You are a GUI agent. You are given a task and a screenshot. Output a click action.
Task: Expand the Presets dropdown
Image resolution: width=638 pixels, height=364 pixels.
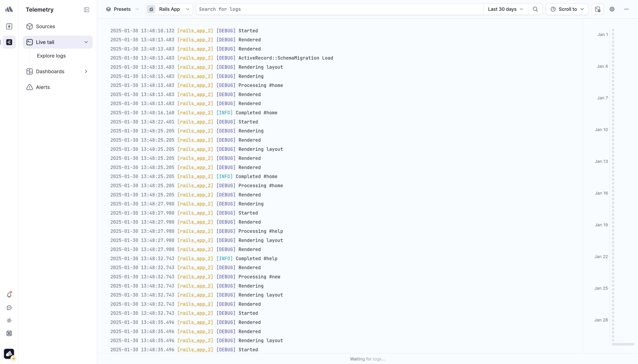(122, 9)
